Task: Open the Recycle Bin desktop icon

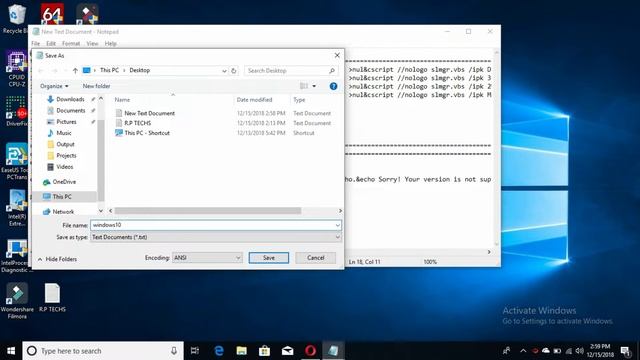Action: [x=15, y=18]
